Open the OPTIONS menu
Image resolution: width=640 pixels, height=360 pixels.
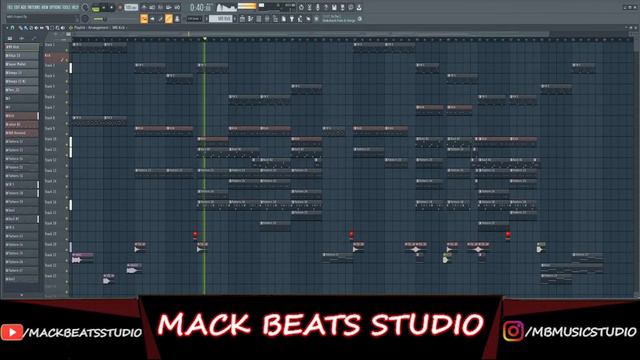tap(55, 7)
